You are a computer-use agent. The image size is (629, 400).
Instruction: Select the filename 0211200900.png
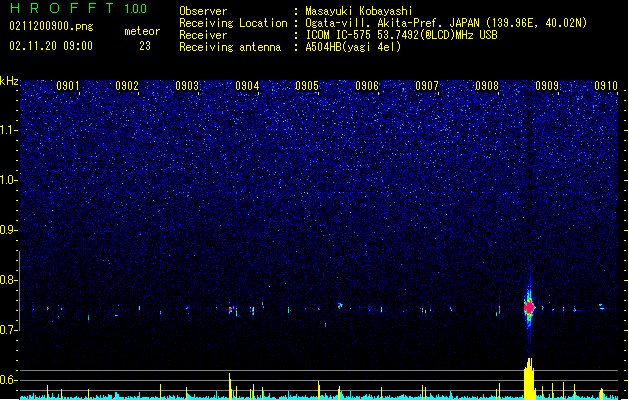[51, 26]
